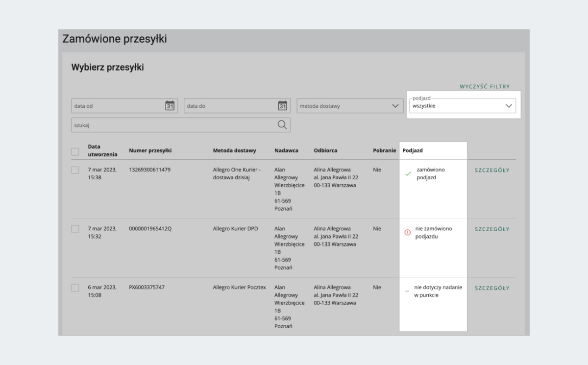Select checkbox for shipment 13269300611479
The width and height of the screenshot is (588, 365).
[75, 170]
